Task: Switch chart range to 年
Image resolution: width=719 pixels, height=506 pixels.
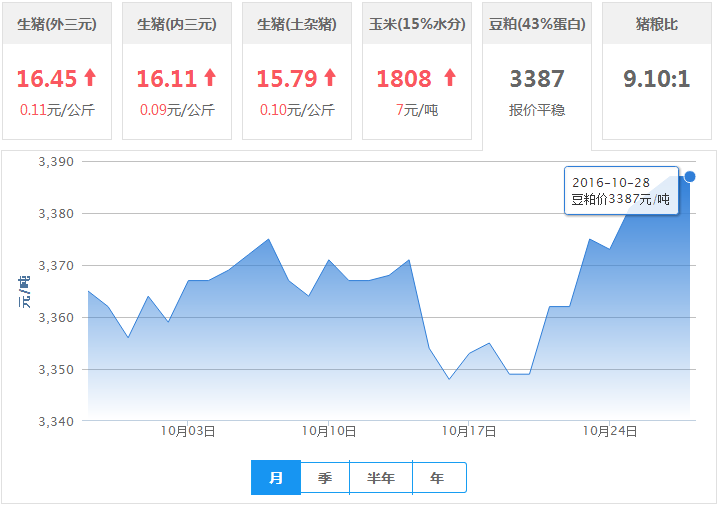Action: (x=439, y=478)
